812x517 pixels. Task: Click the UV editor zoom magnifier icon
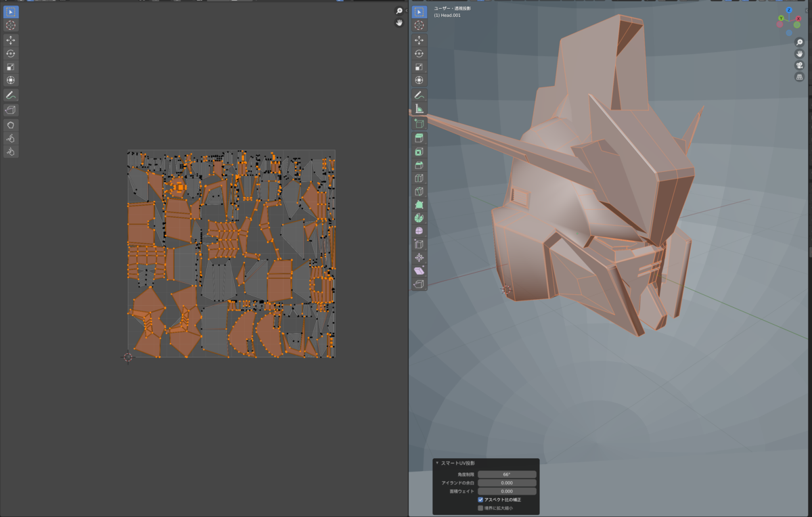tap(399, 11)
